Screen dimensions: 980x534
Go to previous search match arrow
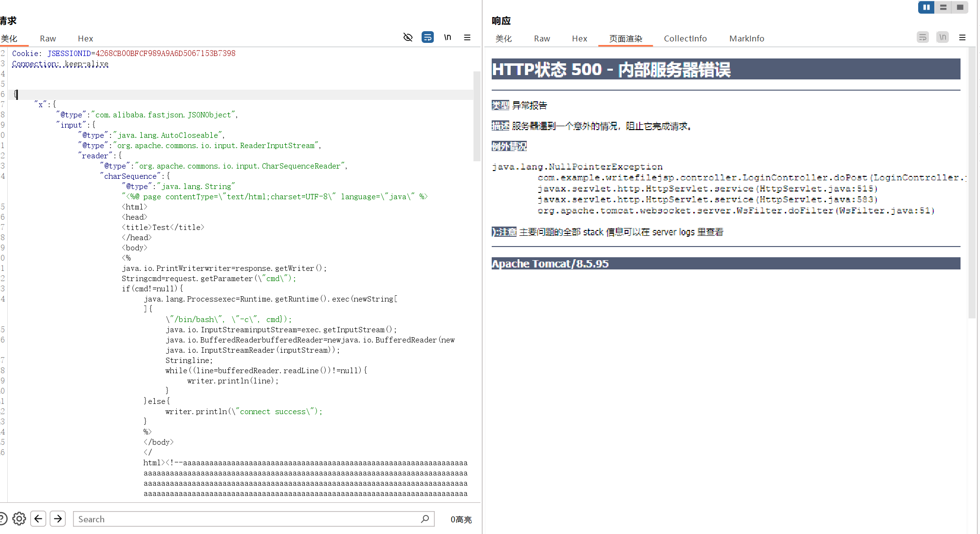tap(38, 519)
